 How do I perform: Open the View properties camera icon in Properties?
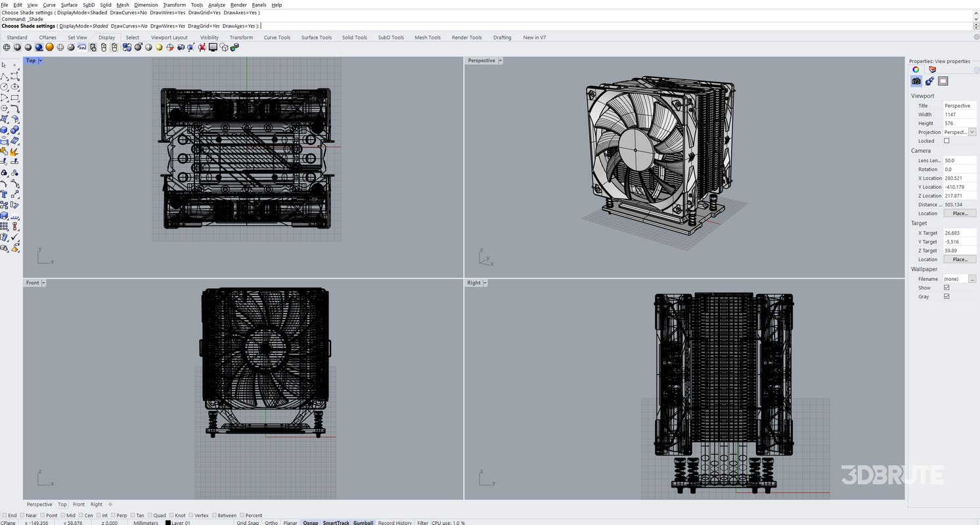click(916, 81)
